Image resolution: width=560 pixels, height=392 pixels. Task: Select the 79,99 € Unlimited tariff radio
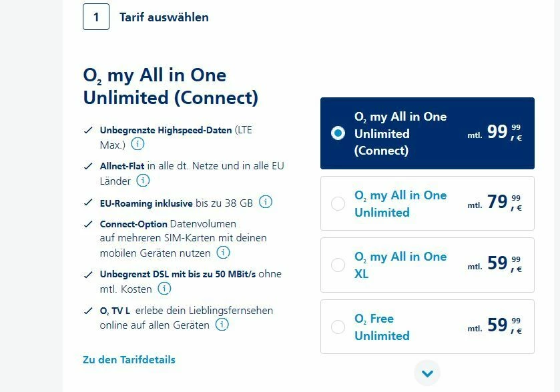coord(338,203)
